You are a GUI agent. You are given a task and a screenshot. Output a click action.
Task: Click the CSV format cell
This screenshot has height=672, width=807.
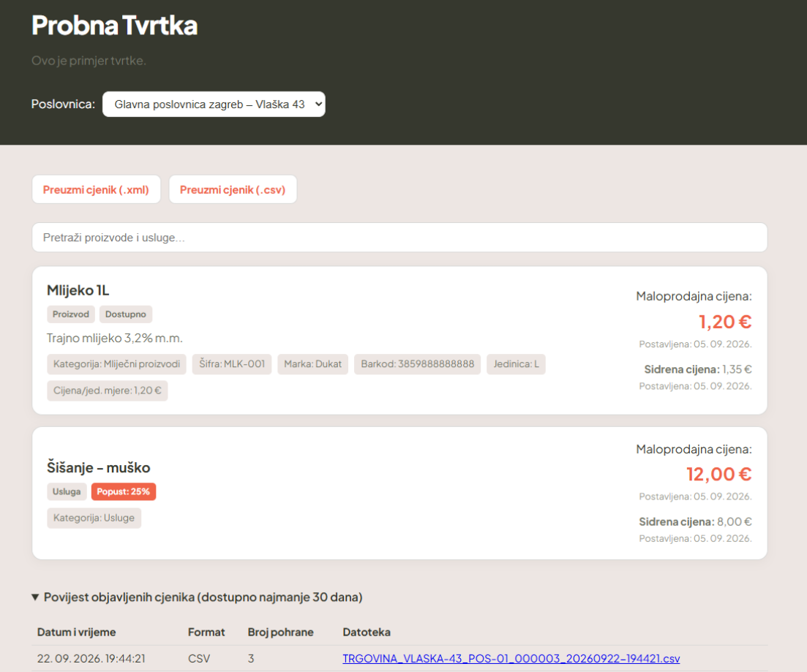point(199,658)
